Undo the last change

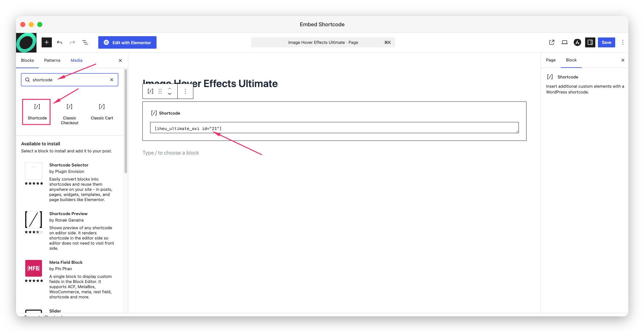(60, 42)
